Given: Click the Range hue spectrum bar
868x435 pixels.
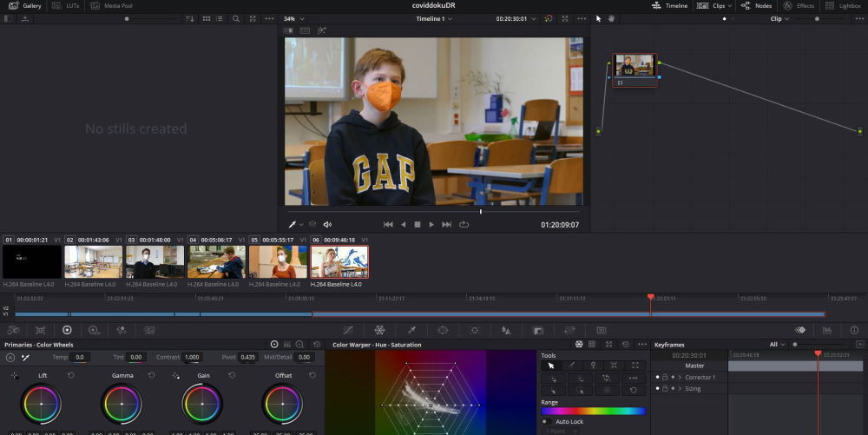Looking at the screenshot, I should click(593, 412).
